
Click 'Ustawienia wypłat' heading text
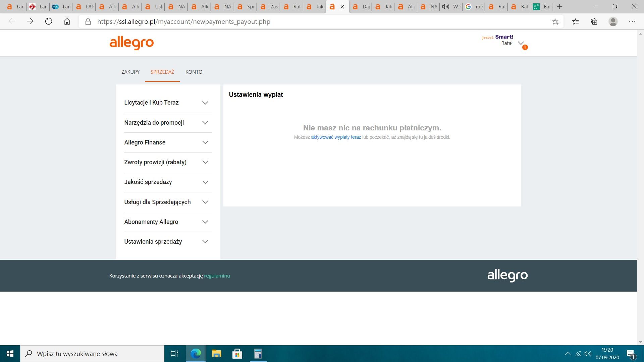coord(256,95)
